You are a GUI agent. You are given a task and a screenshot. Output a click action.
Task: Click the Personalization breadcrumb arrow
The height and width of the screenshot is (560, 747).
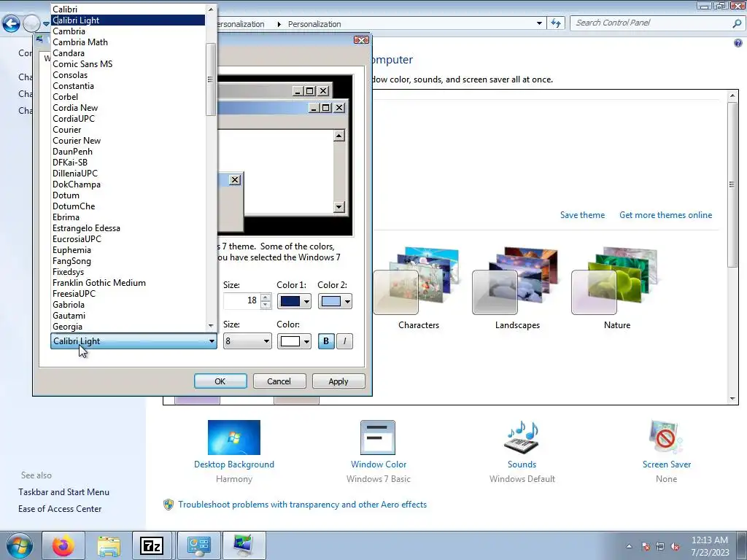(279, 24)
